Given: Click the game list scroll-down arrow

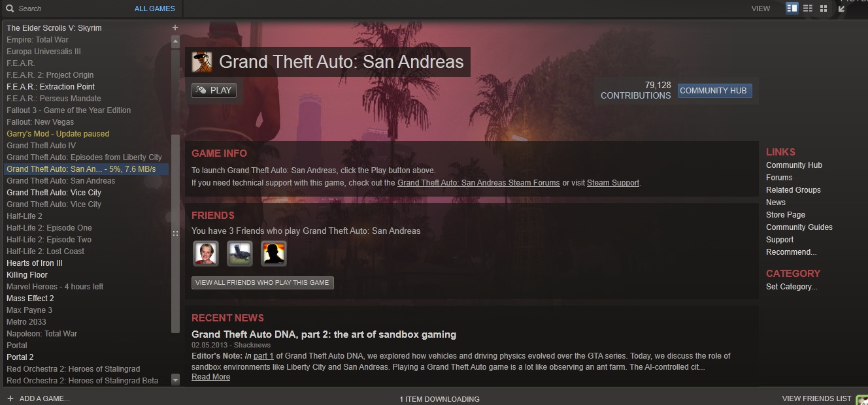Looking at the screenshot, I should tap(175, 380).
